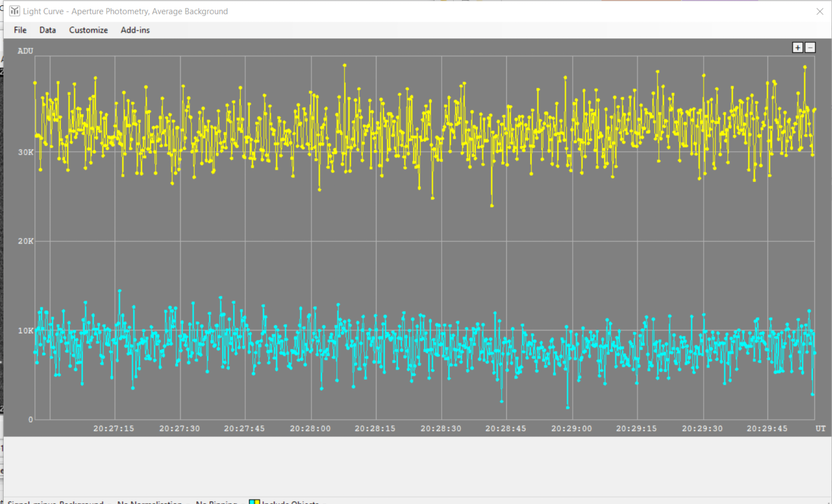Open the Customize menu
Screen dimensions: 832x504
coord(88,30)
